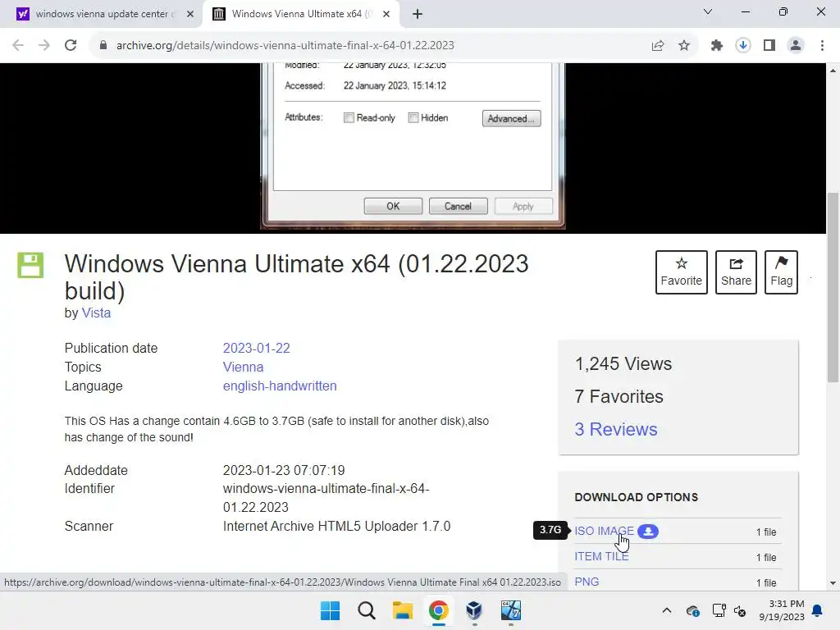This screenshot has width=840, height=630.
Task: Open PNG download option
Action: (x=587, y=582)
